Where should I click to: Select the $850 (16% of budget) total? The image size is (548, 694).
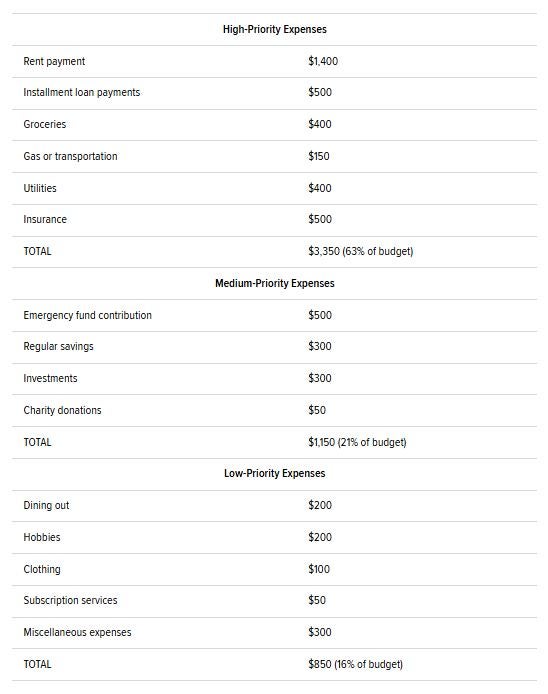(355, 664)
